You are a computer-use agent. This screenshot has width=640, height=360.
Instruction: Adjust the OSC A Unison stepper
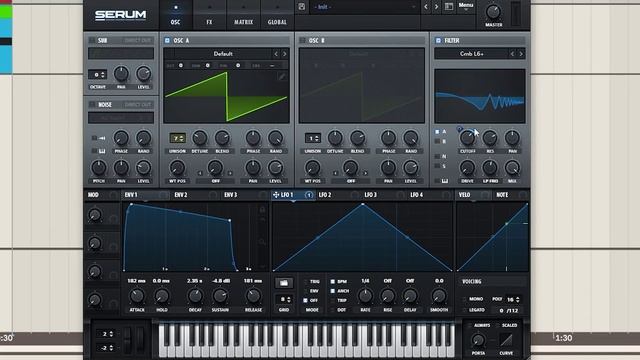178,138
